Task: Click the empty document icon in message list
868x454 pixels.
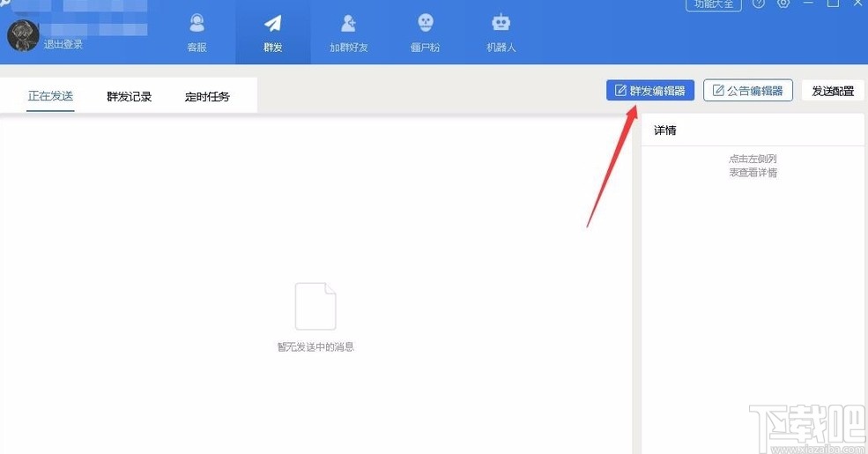Action: point(315,306)
